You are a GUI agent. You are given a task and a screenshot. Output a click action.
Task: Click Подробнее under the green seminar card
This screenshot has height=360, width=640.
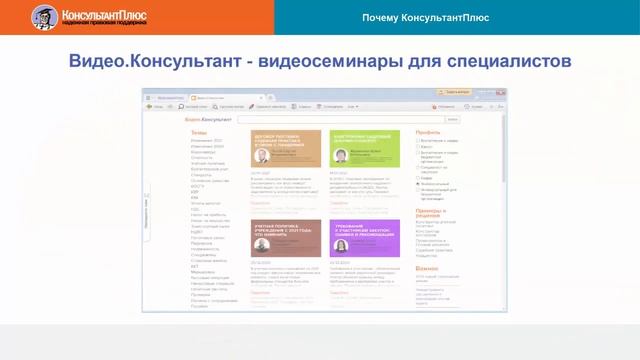coord(339,203)
